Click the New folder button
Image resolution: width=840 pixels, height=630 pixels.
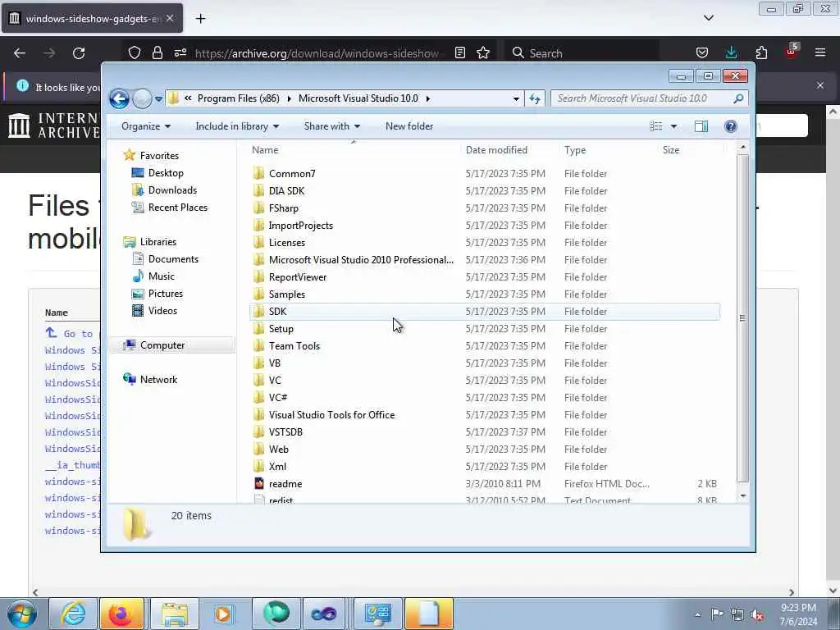click(409, 126)
